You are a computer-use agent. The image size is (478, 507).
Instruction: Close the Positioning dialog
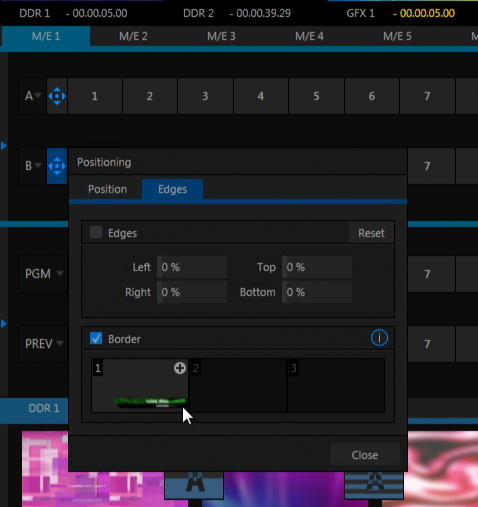point(365,455)
